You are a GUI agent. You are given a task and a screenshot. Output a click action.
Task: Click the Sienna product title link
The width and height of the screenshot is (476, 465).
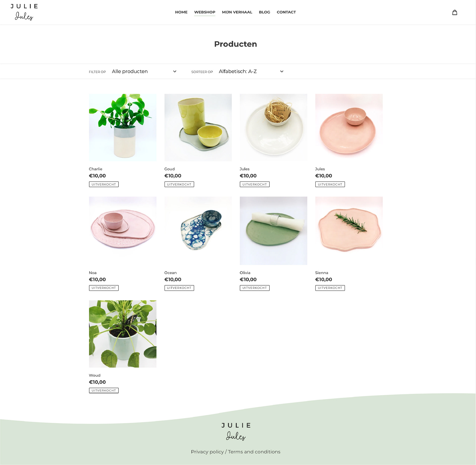[322, 273]
